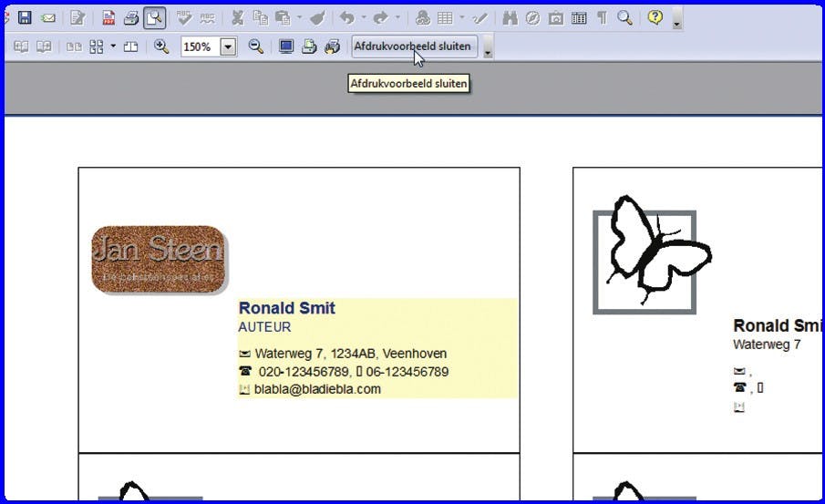Toggle AutoSpellcheck
This screenshot has height=504, width=825.
207,18
